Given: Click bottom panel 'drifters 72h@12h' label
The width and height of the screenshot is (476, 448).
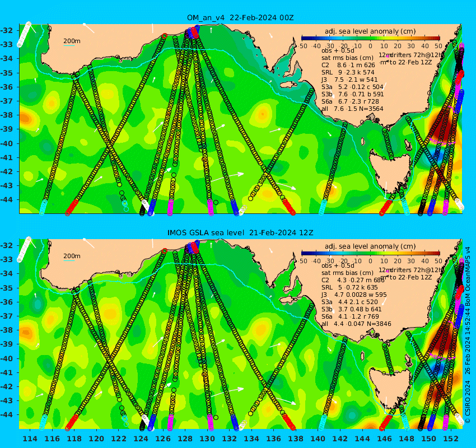Looking at the screenshot, I should click(417, 270).
